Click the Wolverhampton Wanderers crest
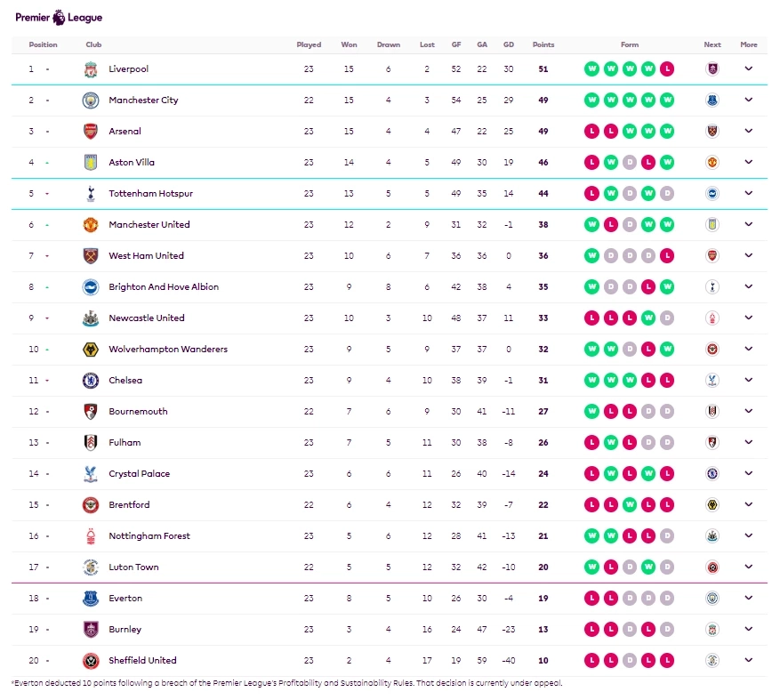The width and height of the screenshot is (780, 700). 90,350
